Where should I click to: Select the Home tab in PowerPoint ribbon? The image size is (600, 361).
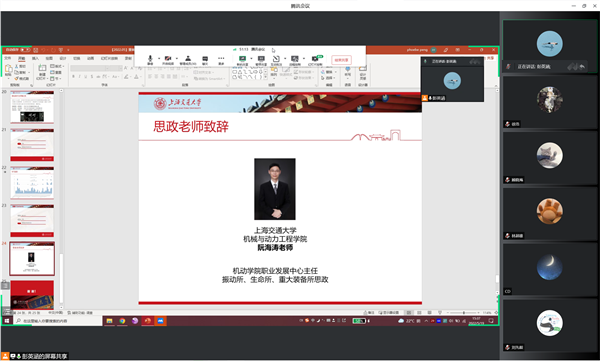tap(21, 58)
